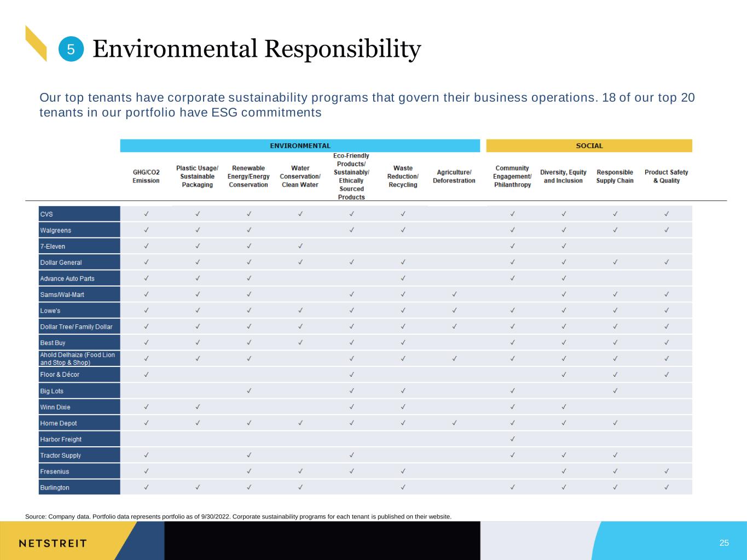The width and height of the screenshot is (747, 560).
Task: Click Sams/Wal-Mart's Agriculture/Deforestation checkmark
Action: click(x=454, y=294)
